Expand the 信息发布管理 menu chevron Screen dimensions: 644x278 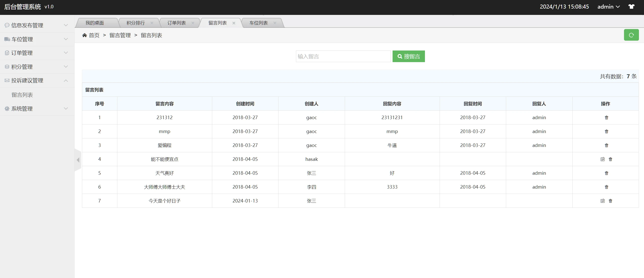[x=66, y=25]
